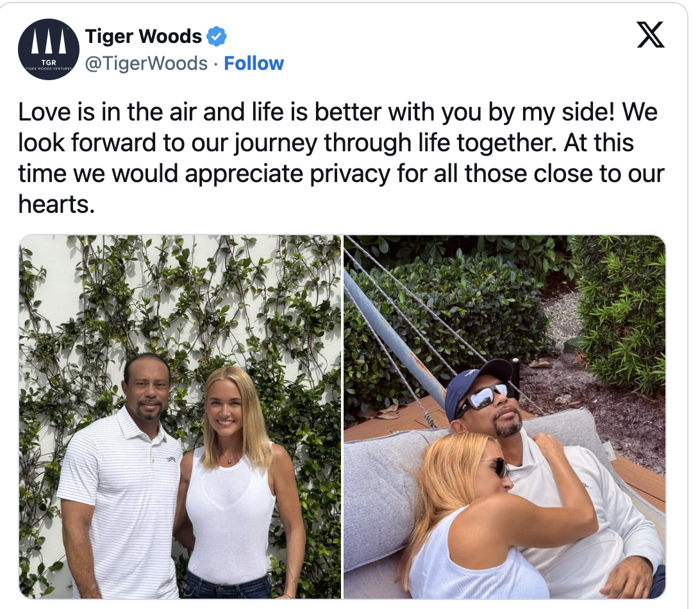Open photo of couple by ivy wall
Screen dimensions: 700x609
[180, 417]
